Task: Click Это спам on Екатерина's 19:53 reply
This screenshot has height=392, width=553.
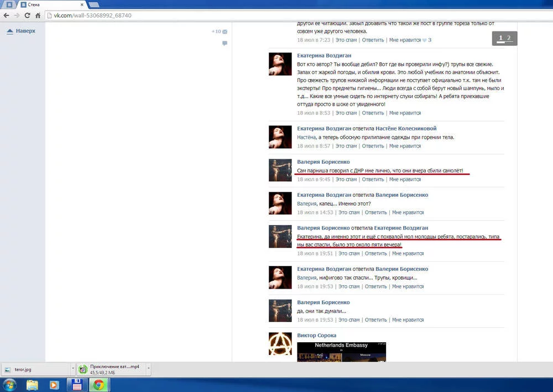Action: click(x=349, y=286)
